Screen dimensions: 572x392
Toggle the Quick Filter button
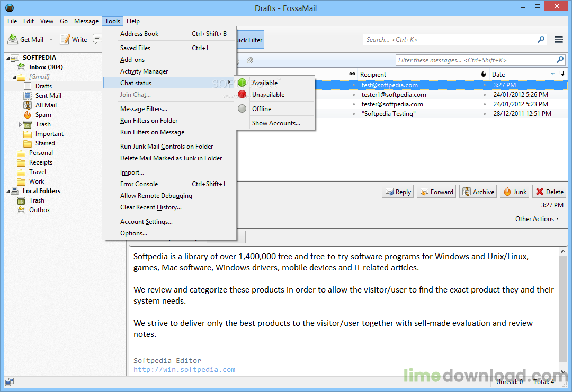coord(250,40)
